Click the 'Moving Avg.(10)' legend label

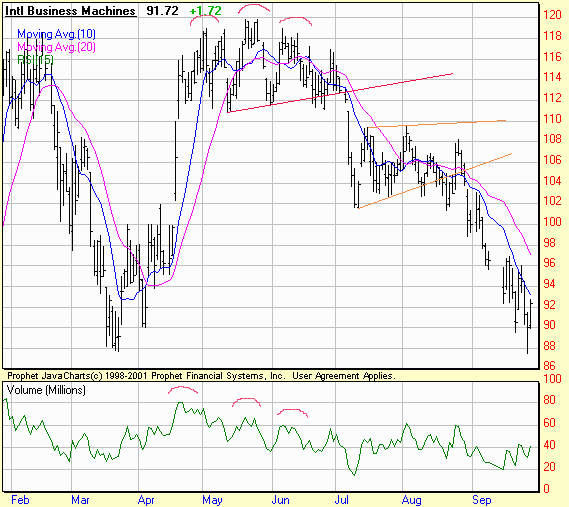(x=56, y=34)
